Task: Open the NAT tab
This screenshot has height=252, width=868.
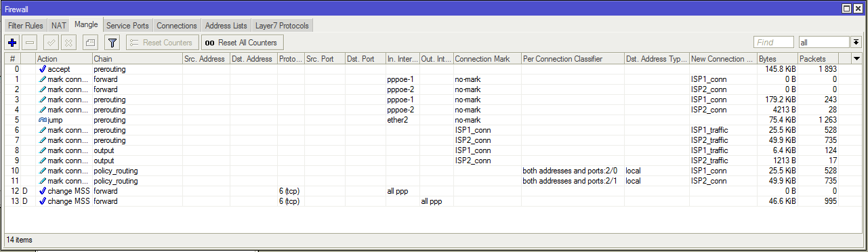Action: (x=59, y=26)
